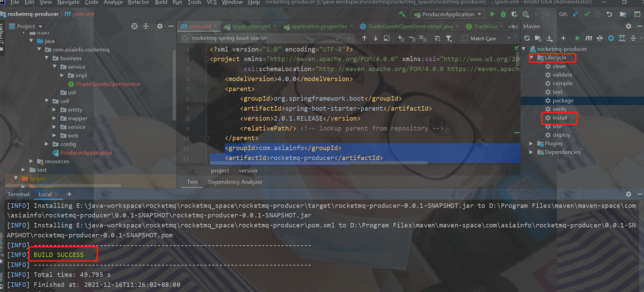This screenshot has height=292, width=644.
Task: Run the selected Maven build
Action: point(577,38)
